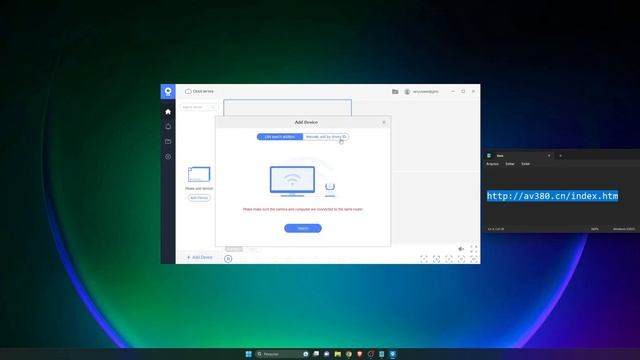Click the Notepad tab title
This screenshot has width=640, height=360.
[x=500, y=156]
